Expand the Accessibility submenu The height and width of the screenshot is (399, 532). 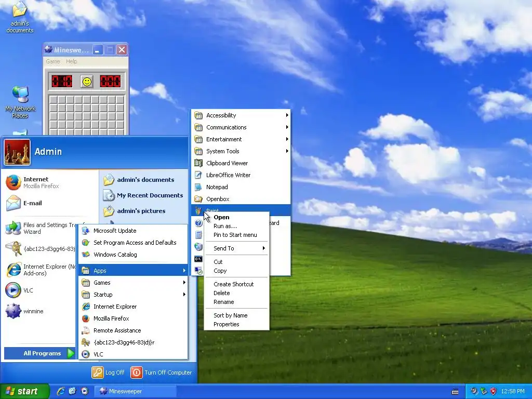[x=241, y=115]
